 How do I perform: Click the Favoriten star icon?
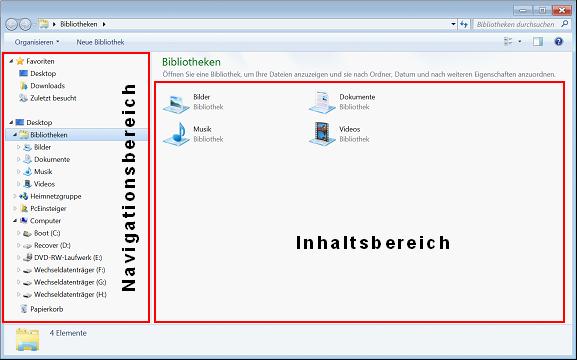pos(20,61)
